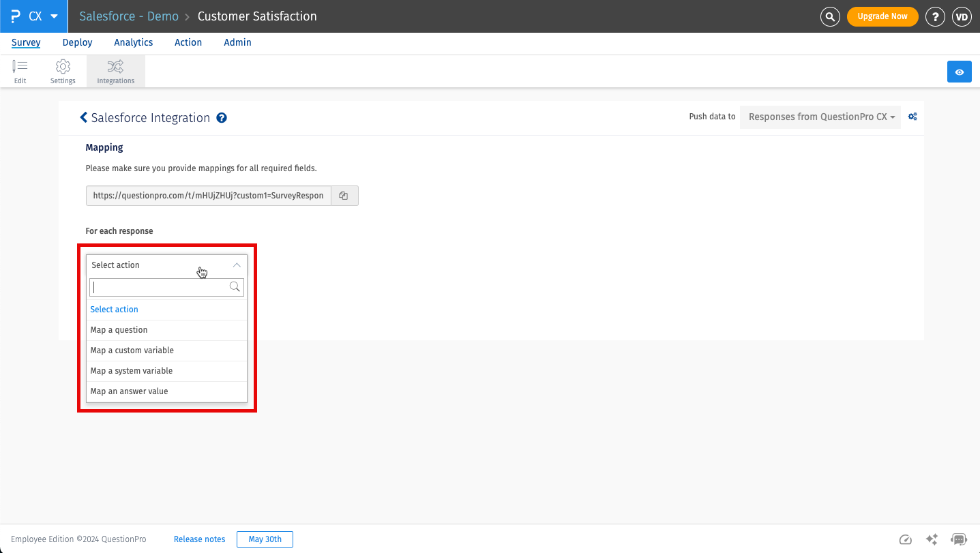Click the Employee Edition ©2024 QuestionPro text
This screenshot has width=980, height=553.
[x=78, y=539]
